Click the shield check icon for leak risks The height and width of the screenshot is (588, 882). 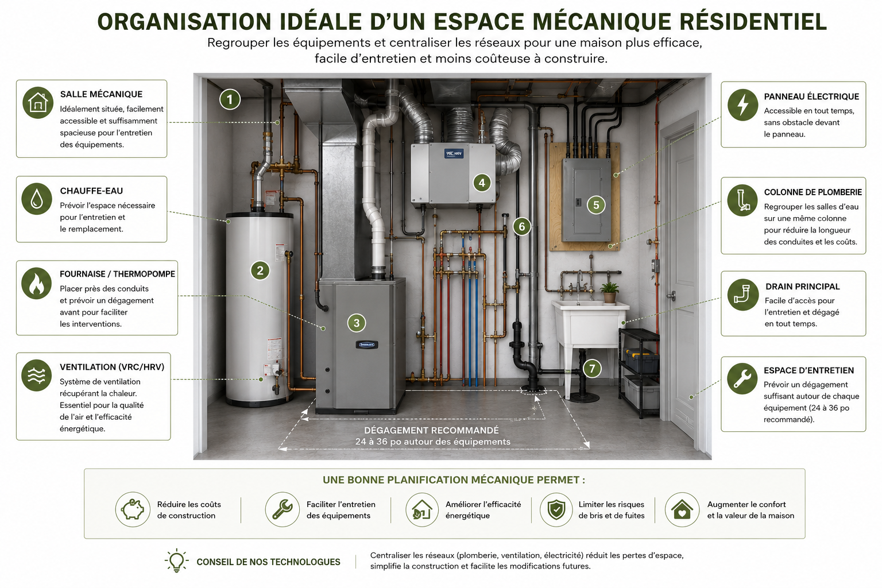coord(557,509)
